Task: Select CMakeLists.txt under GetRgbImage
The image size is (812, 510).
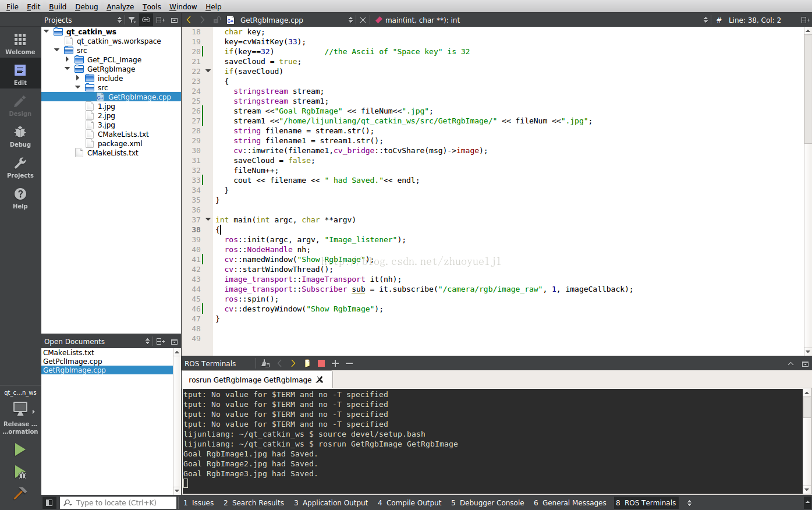Action: coord(123,134)
